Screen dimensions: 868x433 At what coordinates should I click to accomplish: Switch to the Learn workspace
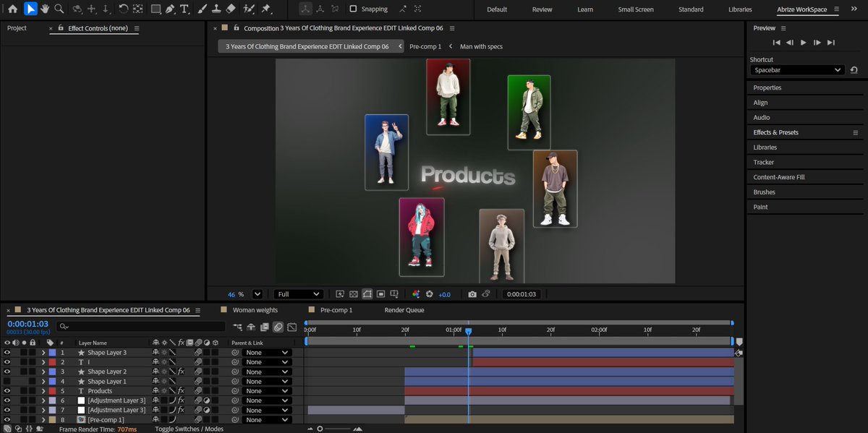585,9
